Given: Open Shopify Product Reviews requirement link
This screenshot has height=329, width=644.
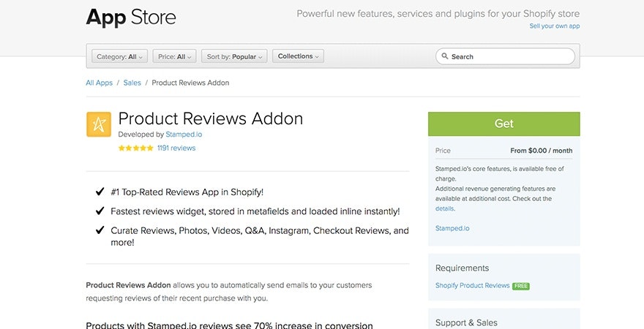Looking at the screenshot, I should pos(472,286).
